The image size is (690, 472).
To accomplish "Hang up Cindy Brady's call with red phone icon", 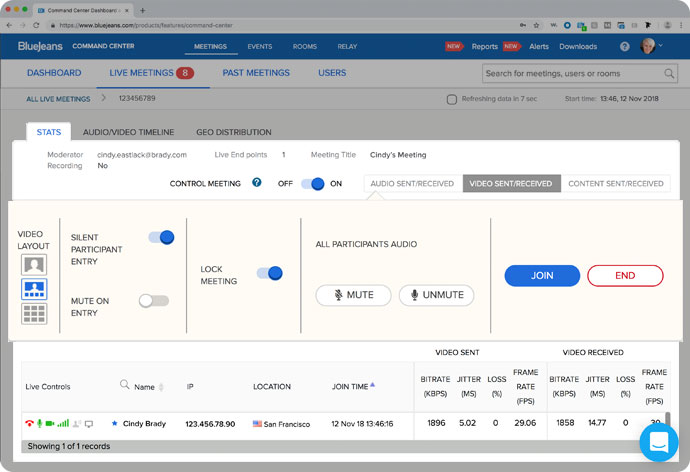I will pyautogui.click(x=29, y=424).
